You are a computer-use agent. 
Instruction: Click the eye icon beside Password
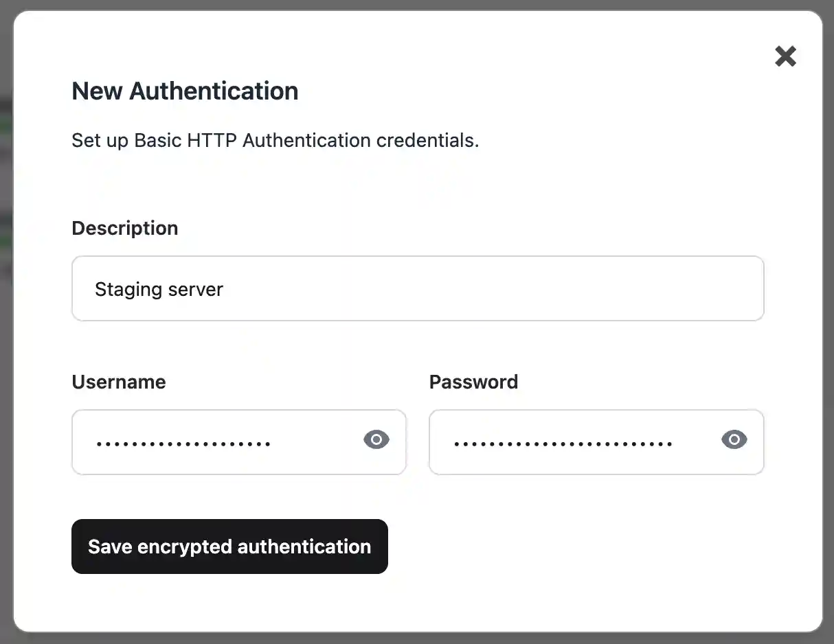[x=734, y=439]
